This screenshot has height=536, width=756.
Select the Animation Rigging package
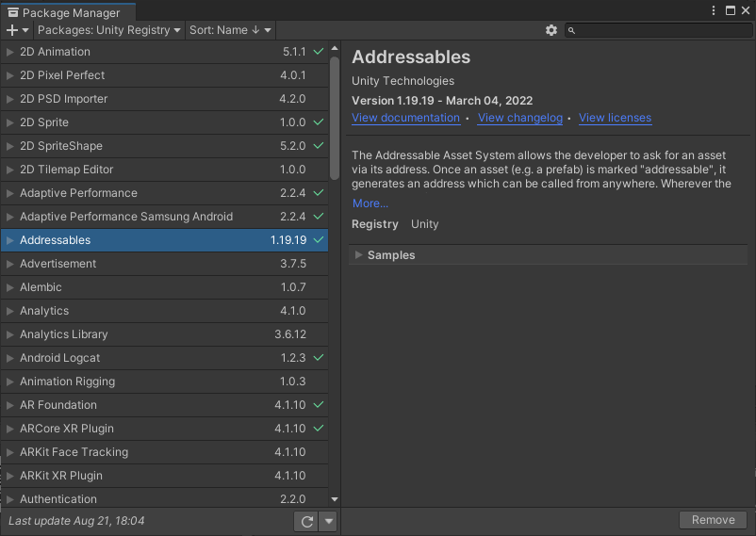tap(164, 382)
